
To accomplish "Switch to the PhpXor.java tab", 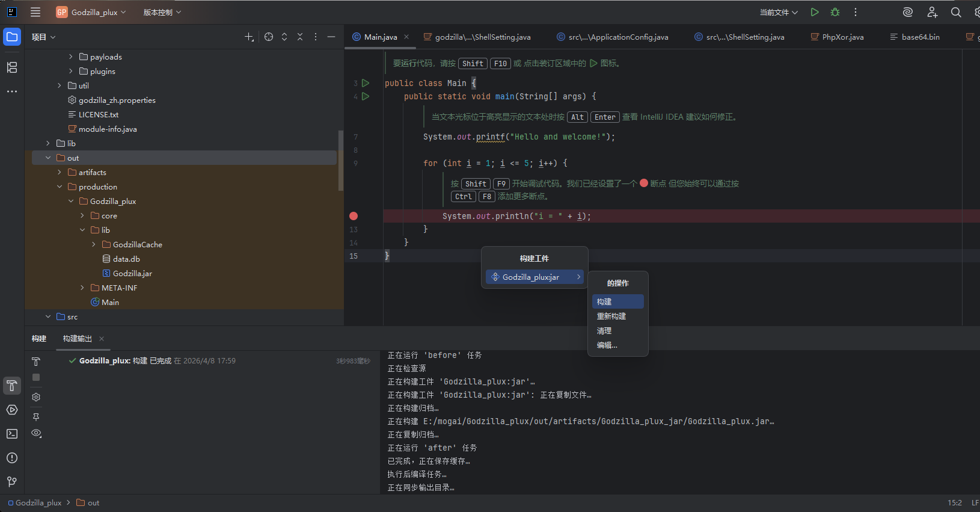I will (x=842, y=37).
